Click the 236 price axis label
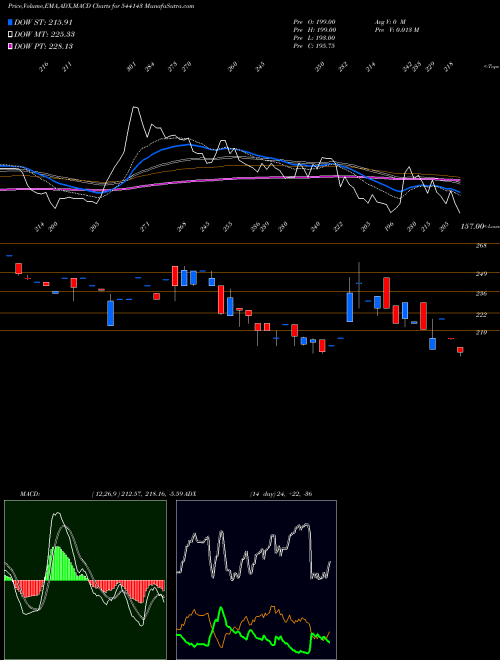 [x=481, y=293]
